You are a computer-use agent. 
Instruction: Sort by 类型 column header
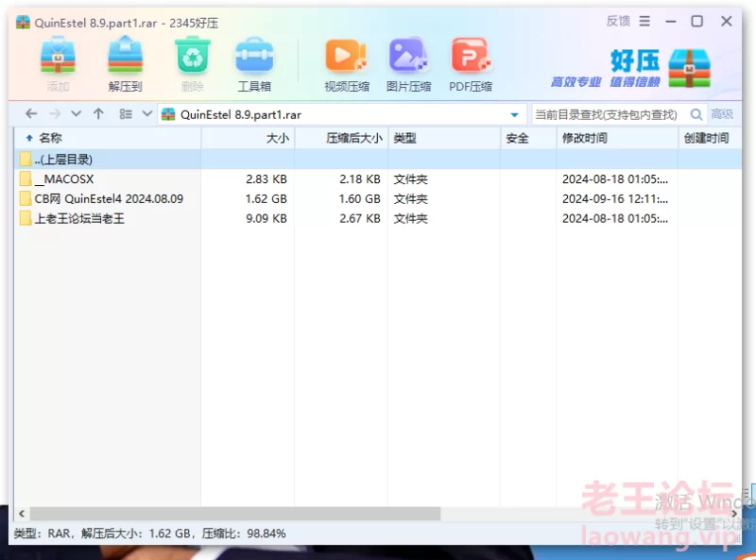[x=444, y=138]
